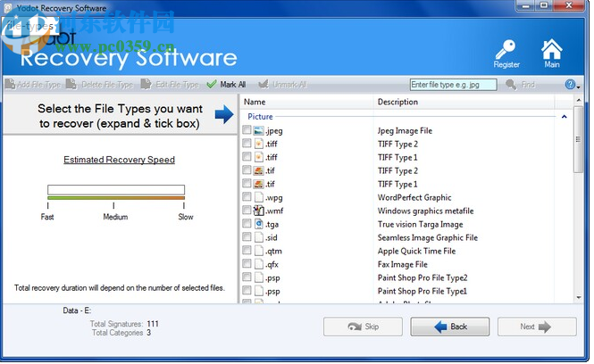Tick the .wpg checkbox
Image resolution: width=594 pixels, height=364 pixels.
click(x=247, y=196)
